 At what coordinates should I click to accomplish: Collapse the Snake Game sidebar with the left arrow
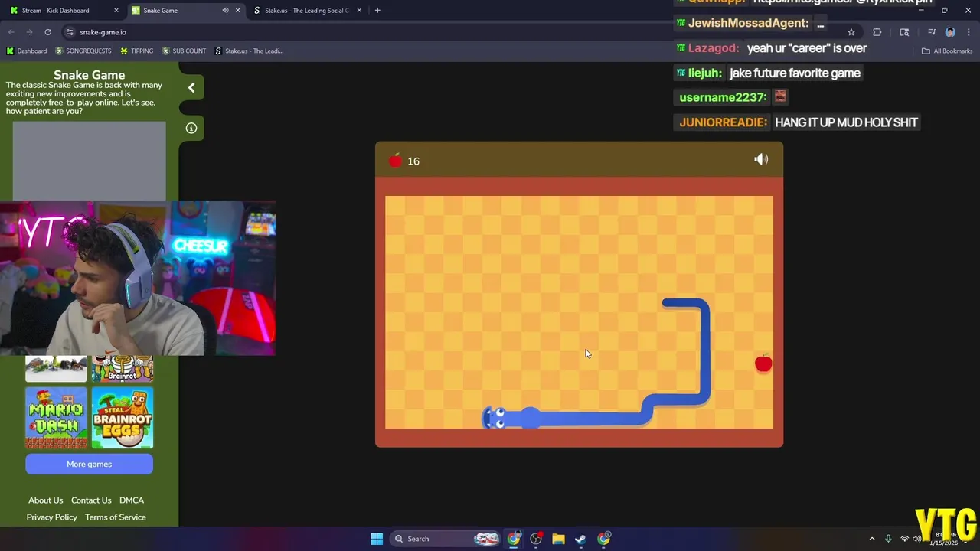[191, 88]
